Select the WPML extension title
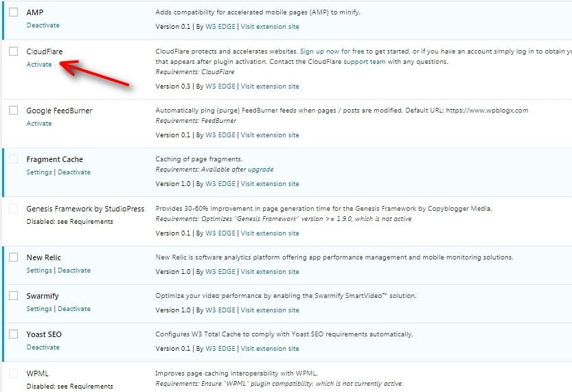Image resolution: width=572 pixels, height=392 pixels. [x=37, y=373]
